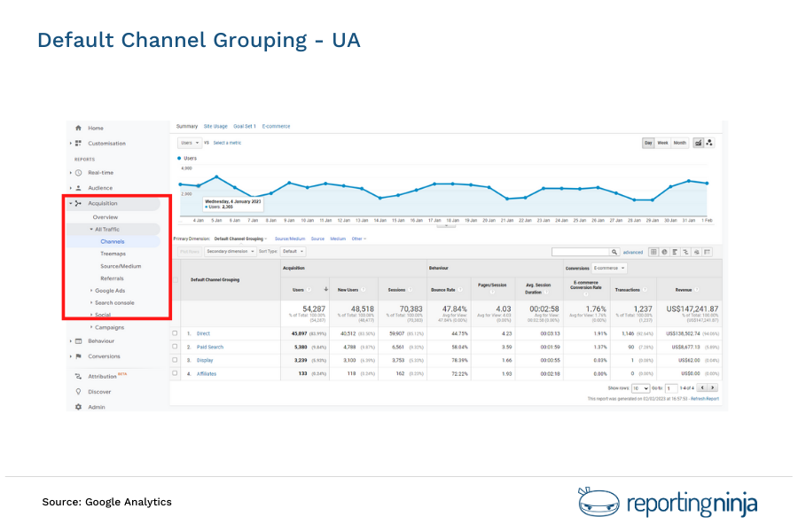This screenshot has width=798, height=532.
Task: Click the Attribution icon
Action: tap(78, 376)
